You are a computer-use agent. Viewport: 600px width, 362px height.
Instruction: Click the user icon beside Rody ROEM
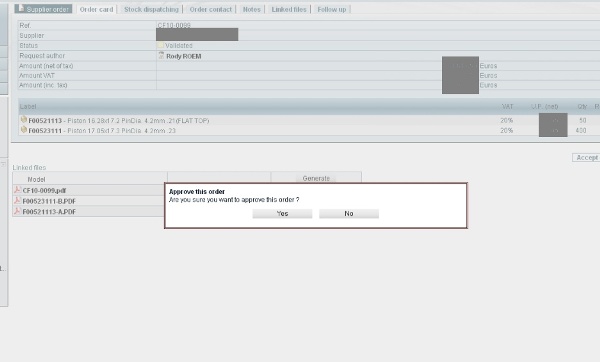click(x=161, y=55)
